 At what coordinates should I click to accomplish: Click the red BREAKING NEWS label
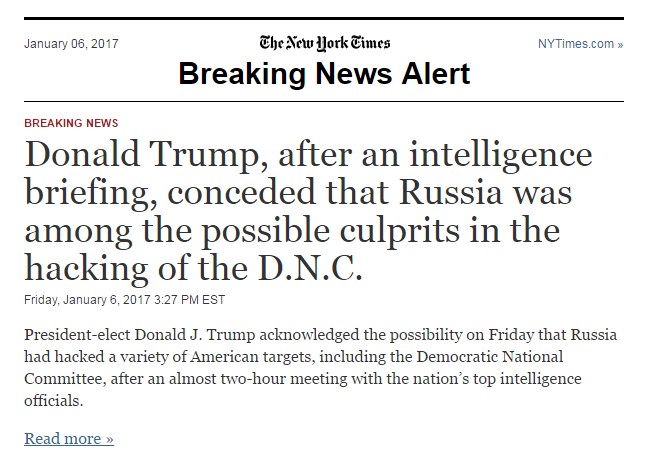coord(71,123)
